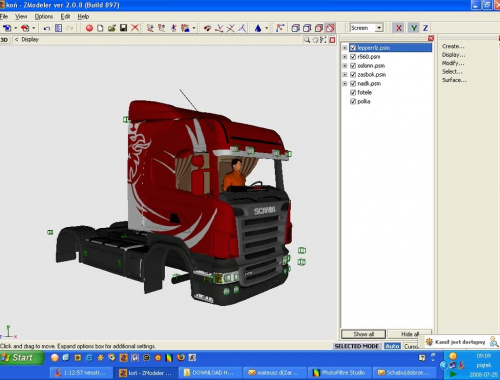This screenshot has width=500, height=380.
Task: Expand the highlighted first .psm tree node
Action: click(x=345, y=48)
